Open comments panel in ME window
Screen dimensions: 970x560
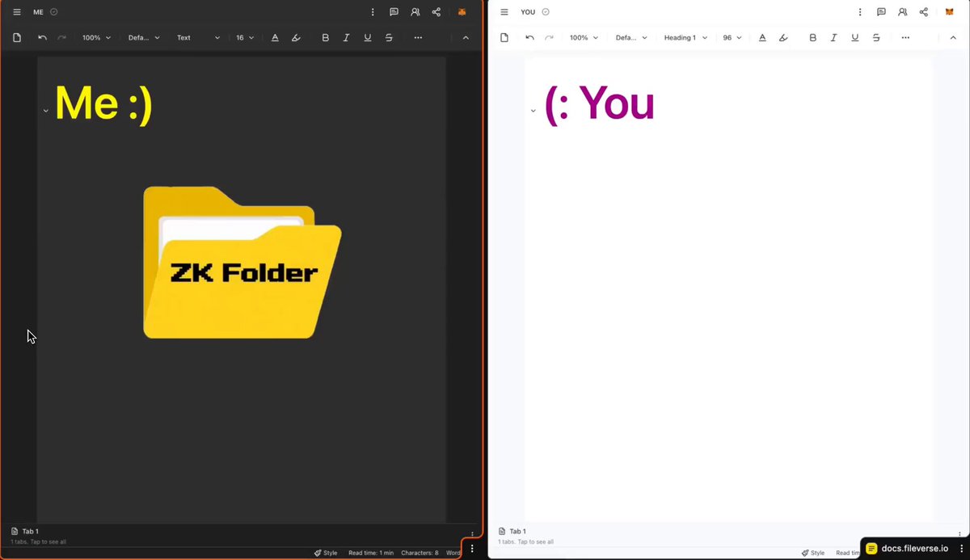394,12
